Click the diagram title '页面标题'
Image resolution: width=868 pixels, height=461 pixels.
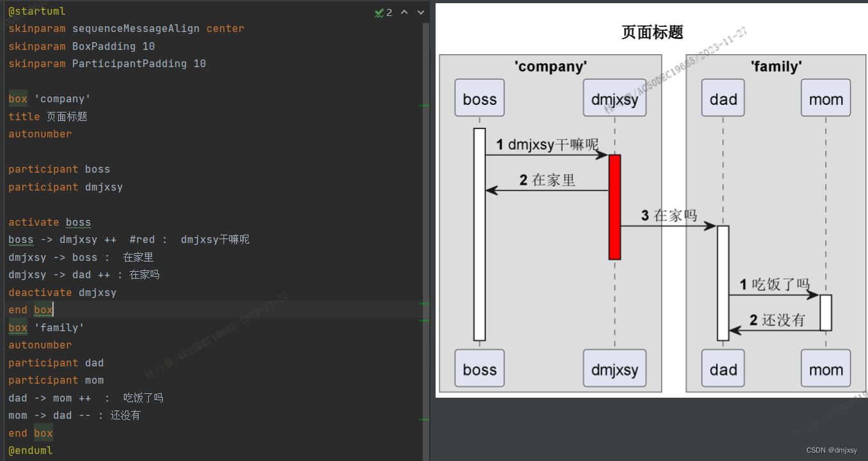coord(652,32)
